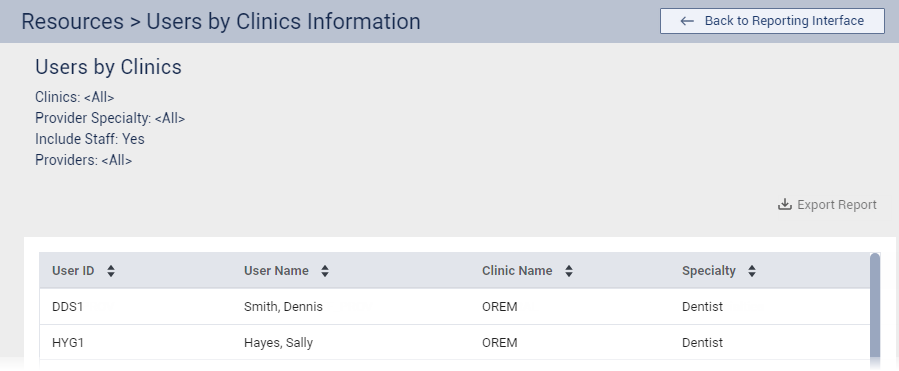The height and width of the screenshot is (371, 899).
Task: Sort the table by User Name arrows
Action: (x=325, y=271)
